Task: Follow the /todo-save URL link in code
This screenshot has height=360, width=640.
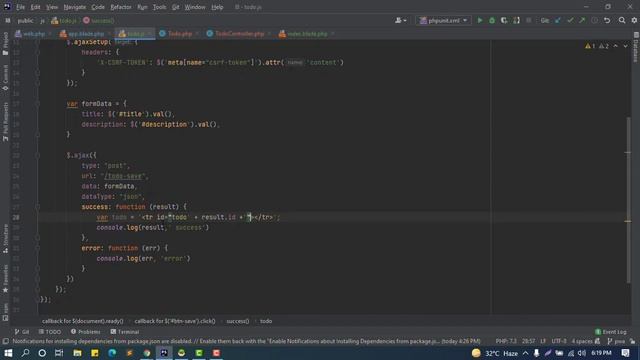Action: coord(123,176)
